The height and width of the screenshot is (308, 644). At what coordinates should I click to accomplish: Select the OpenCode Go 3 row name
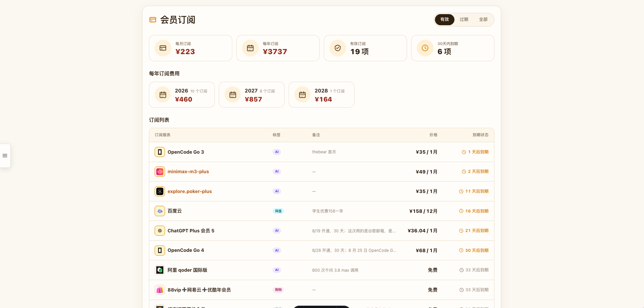pos(186,152)
